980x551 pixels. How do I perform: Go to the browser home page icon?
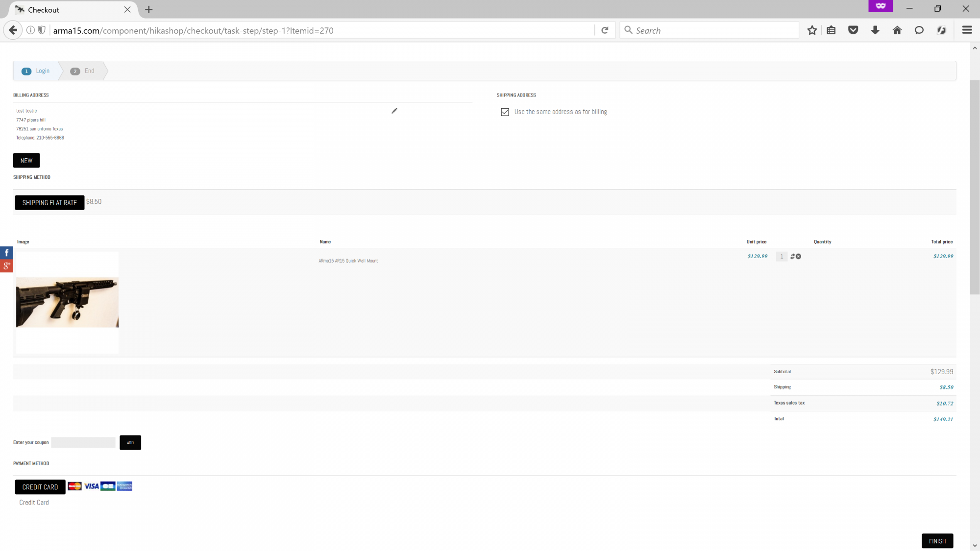[x=897, y=30]
